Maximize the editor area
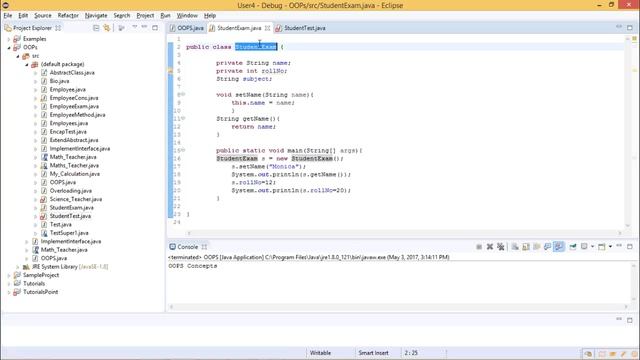 coord(630,28)
